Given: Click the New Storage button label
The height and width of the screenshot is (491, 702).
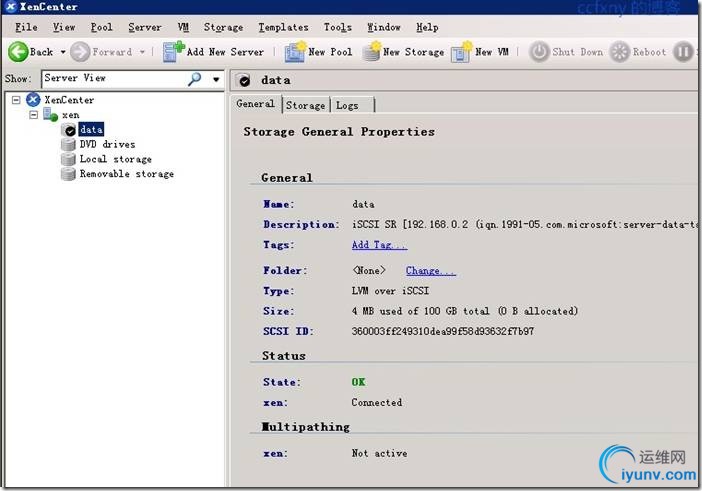Looking at the screenshot, I should pos(413,52).
